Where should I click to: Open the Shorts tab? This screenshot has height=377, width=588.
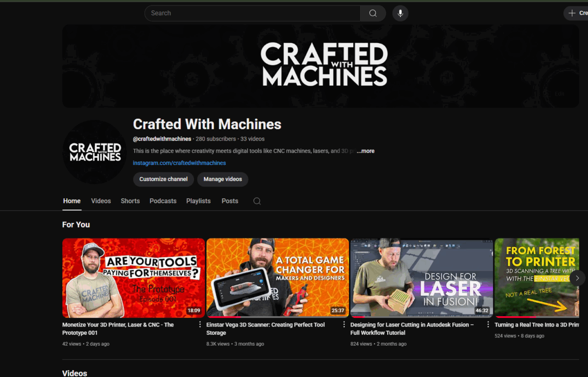(x=130, y=201)
